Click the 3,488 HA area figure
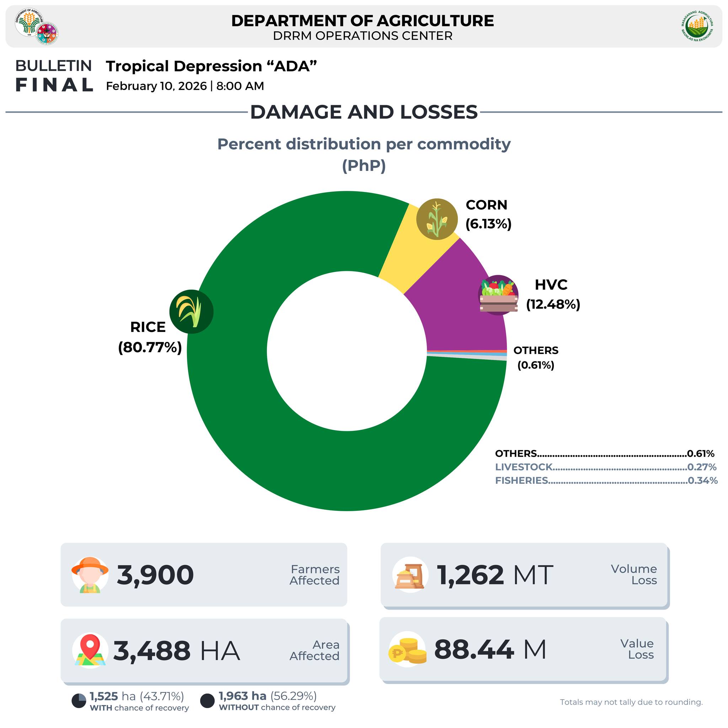The height and width of the screenshot is (728, 728). [176, 651]
